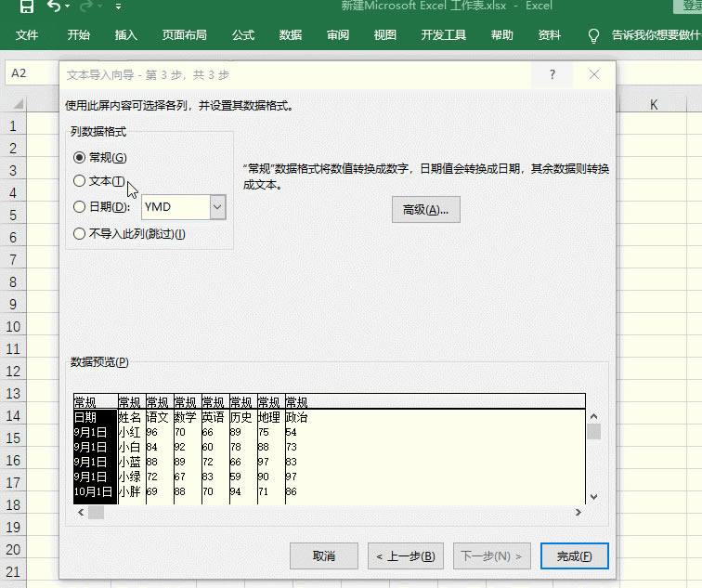702x588 pixels.
Task: Click the lightbulb Tell Me icon
Action: 594,36
